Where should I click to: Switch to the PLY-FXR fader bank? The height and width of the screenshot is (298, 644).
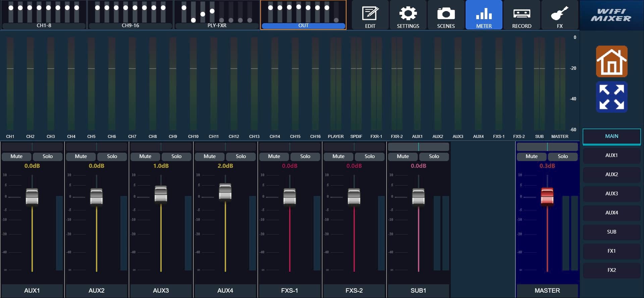[217, 15]
